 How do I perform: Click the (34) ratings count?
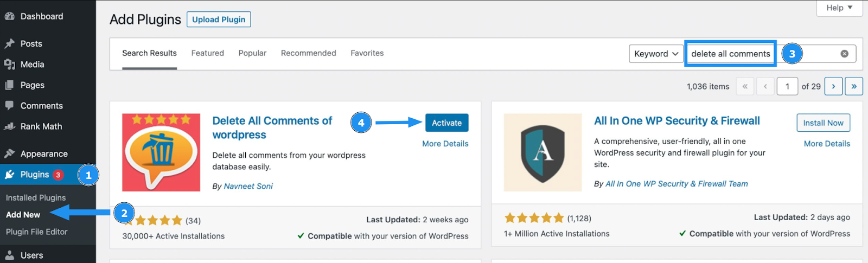(x=193, y=221)
